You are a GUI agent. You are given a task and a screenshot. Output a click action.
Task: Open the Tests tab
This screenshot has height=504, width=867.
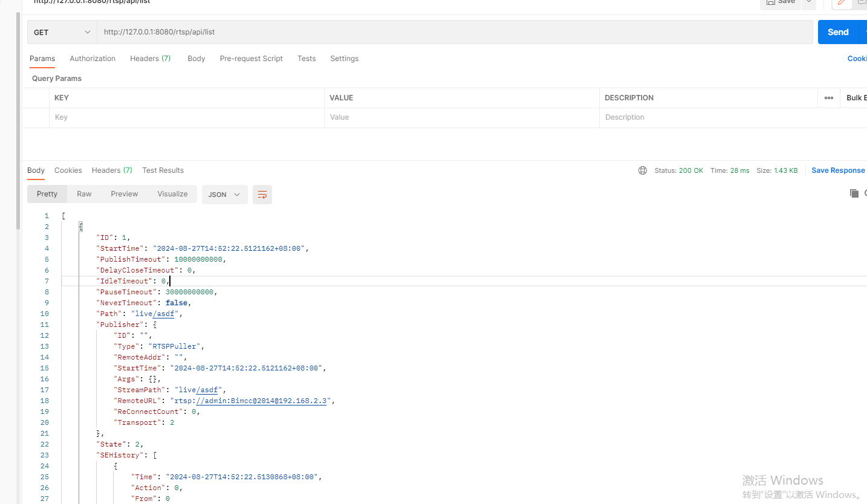click(x=307, y=59)
